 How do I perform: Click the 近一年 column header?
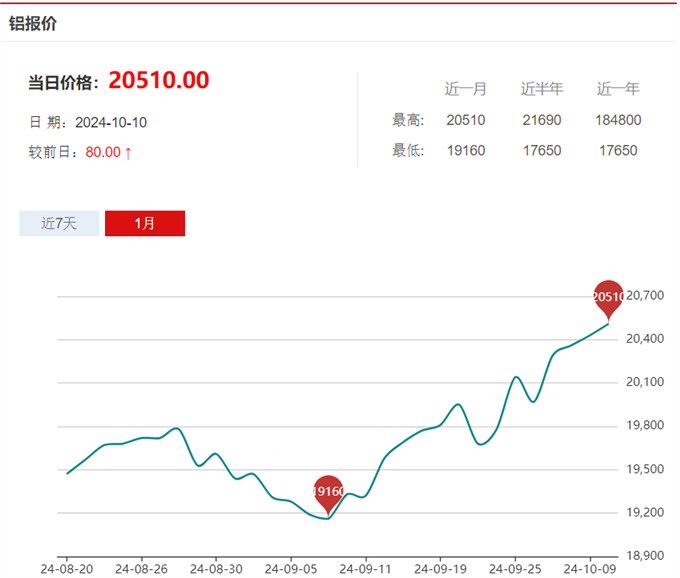coord(618,89)
